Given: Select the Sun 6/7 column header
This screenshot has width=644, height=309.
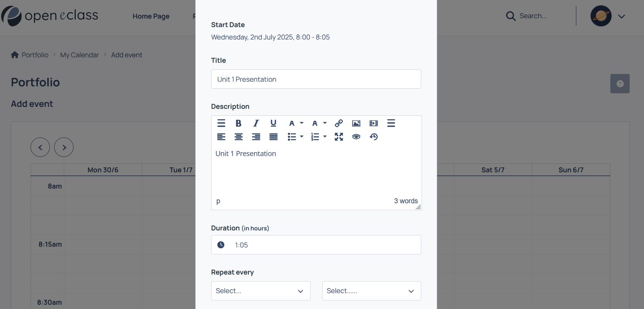Looking at the screenshot, I should coord(571,170).
